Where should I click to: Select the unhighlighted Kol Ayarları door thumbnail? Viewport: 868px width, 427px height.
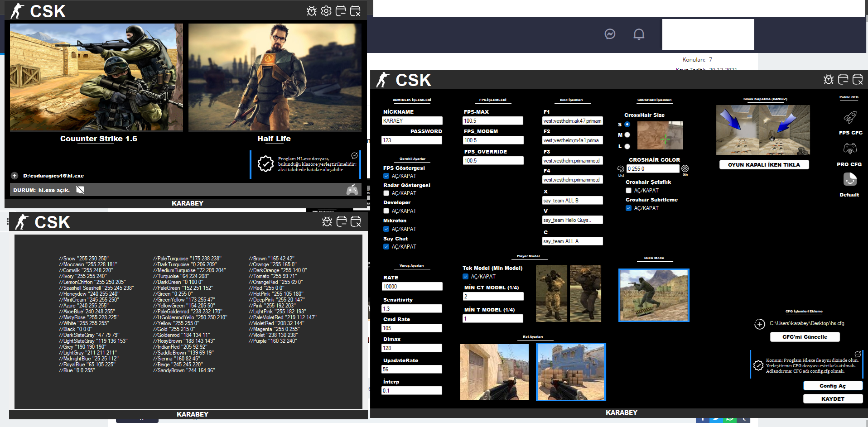[494, 372]
